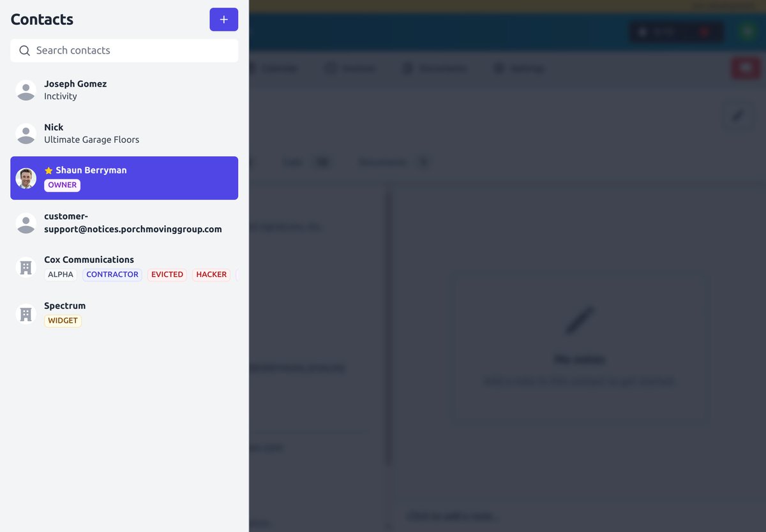Click the customer-support contact avatar icon
The image size is (766, 532).
click(26, 223)
